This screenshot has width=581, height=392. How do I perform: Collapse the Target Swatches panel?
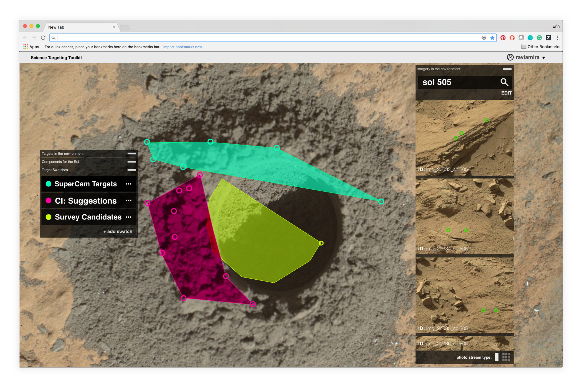pos(132,170)
